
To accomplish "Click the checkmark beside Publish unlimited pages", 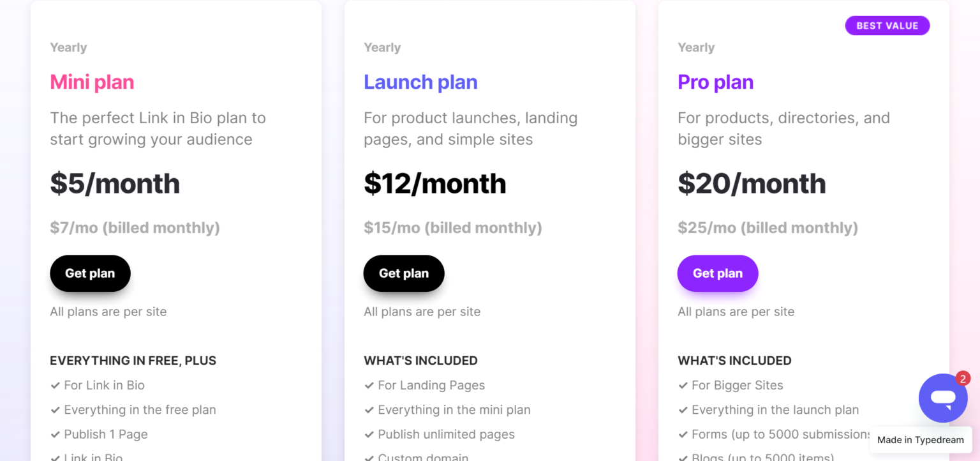I will pos(368,434).
